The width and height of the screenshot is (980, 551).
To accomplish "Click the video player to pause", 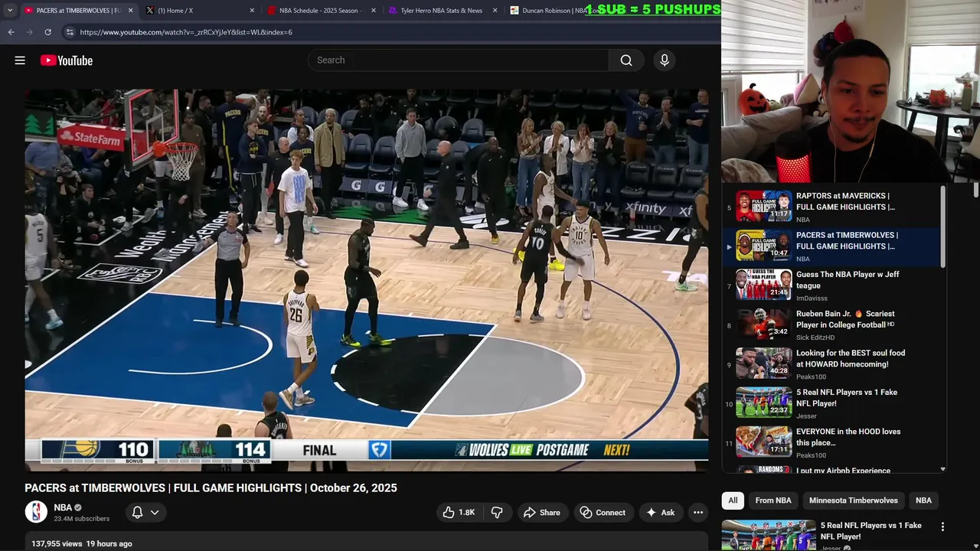I will pos(366,280).
